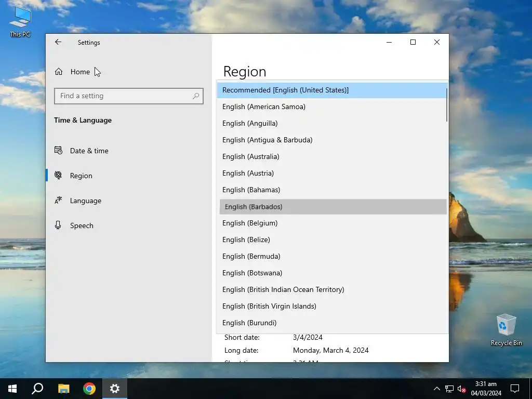Click the magnifier icon in Find a setting
The image size is (532, 399).
[x=196, y=96]
